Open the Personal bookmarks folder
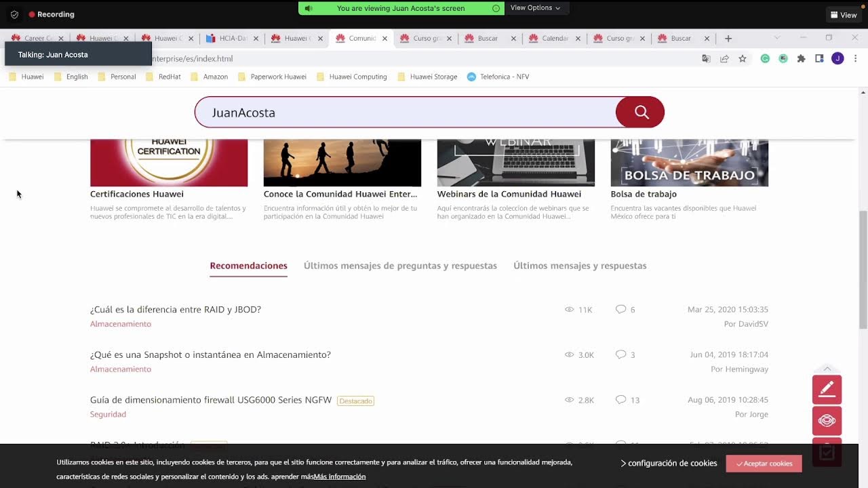 (117, 77)
